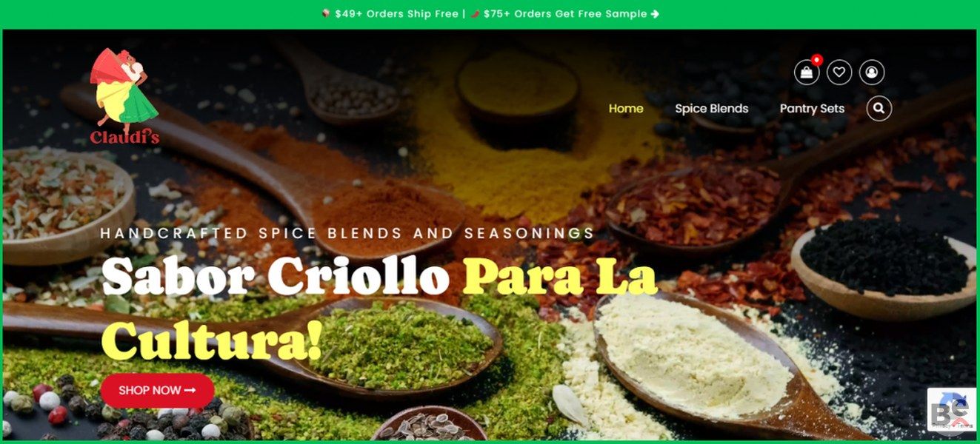
Task: Open the Pantry Sets menu
Action: (x=812, y=108)
